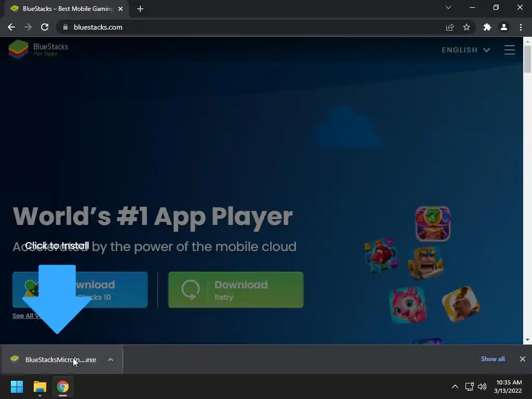This screenshot has height=399, width=532.
Task: Click the scrollbar down arrow
Action: tap(527, 340)
